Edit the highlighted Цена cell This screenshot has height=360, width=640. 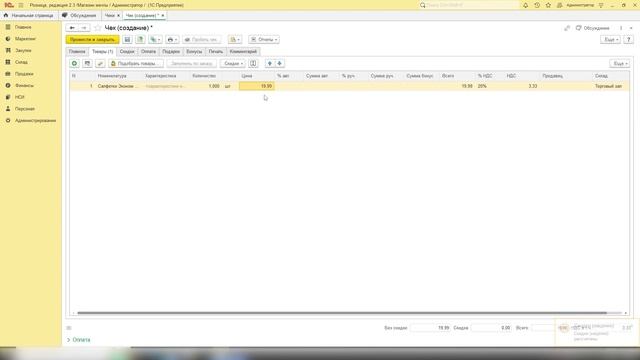(x=257, y=86)
